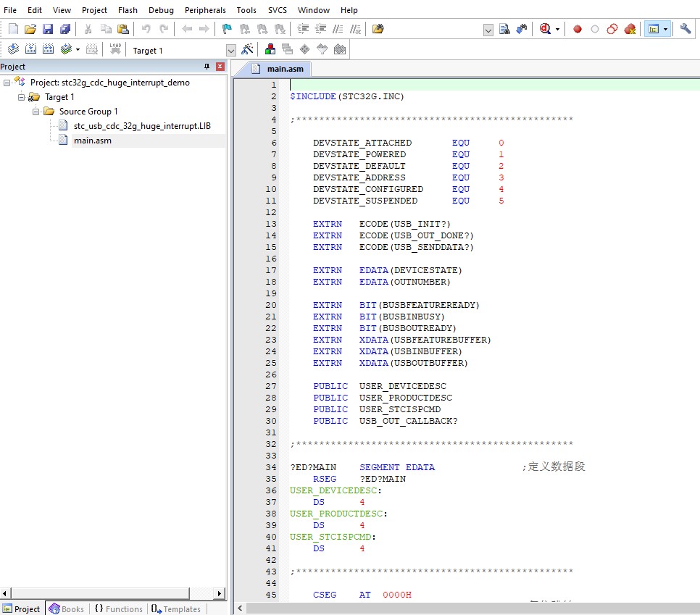Insert breakpoint using red circle icon
700x615 pixels.
coord(578,29)
